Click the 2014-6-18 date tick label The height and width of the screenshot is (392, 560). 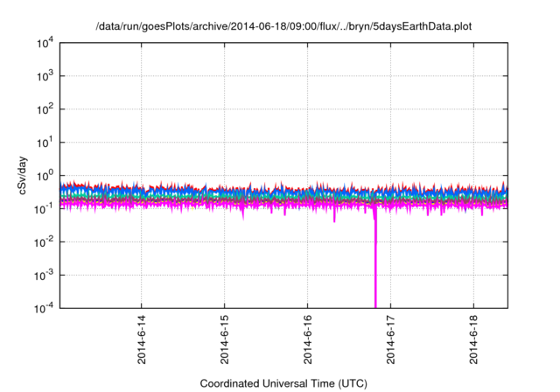point(473,339)
